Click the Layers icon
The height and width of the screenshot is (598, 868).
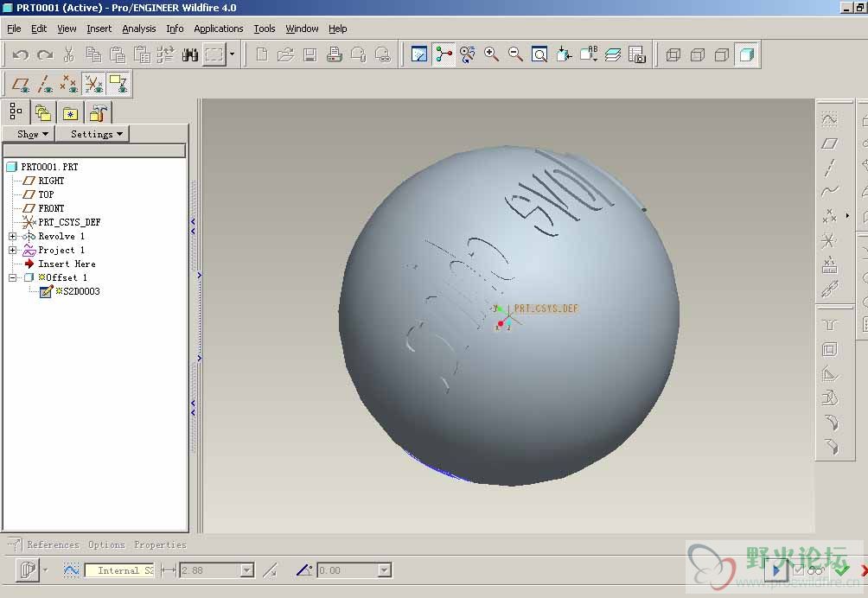(612, 54)
